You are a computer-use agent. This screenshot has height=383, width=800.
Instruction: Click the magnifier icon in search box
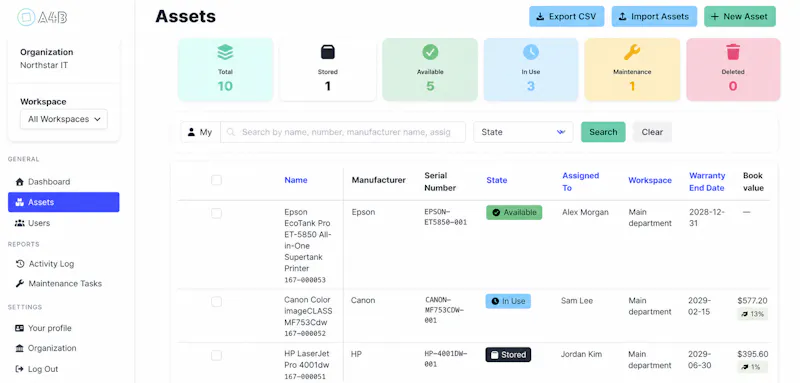point(231,132)
